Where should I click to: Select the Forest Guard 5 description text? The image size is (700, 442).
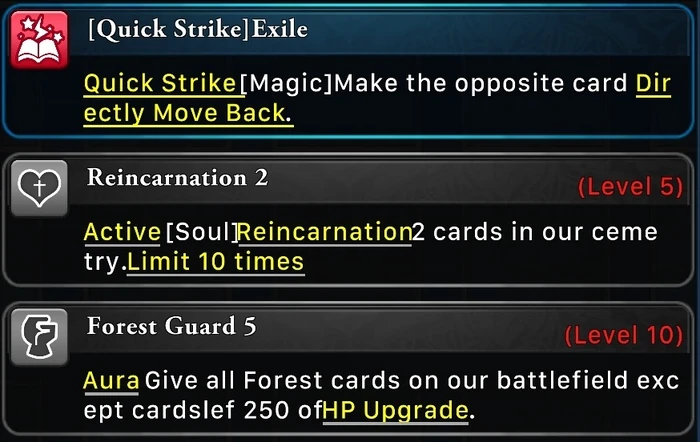pyautogui.click(x=381, y=396)
